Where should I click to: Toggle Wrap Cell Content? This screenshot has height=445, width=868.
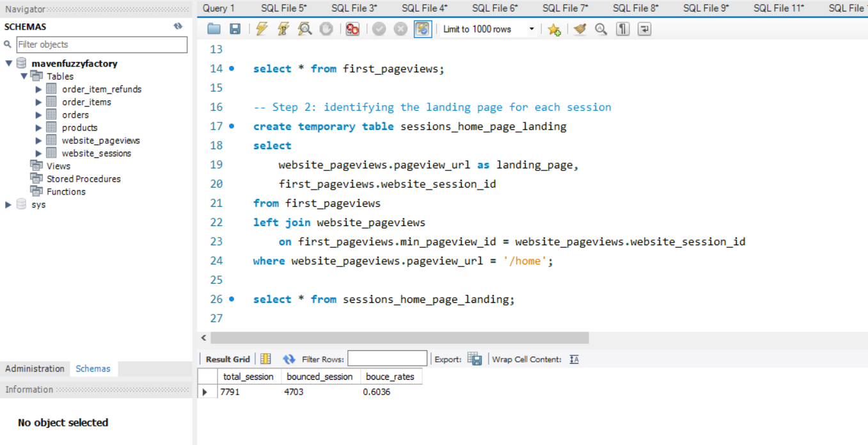coord(574,359)
